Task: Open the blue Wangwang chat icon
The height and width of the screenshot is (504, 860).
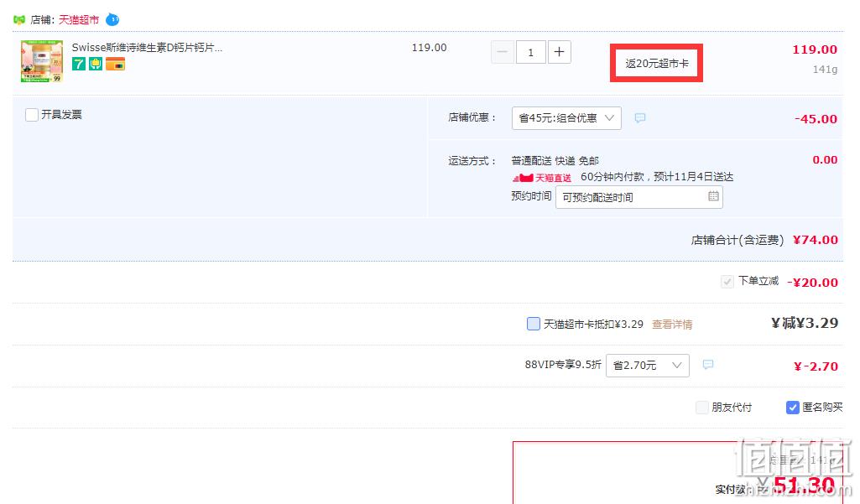Action: coord(112,20)
